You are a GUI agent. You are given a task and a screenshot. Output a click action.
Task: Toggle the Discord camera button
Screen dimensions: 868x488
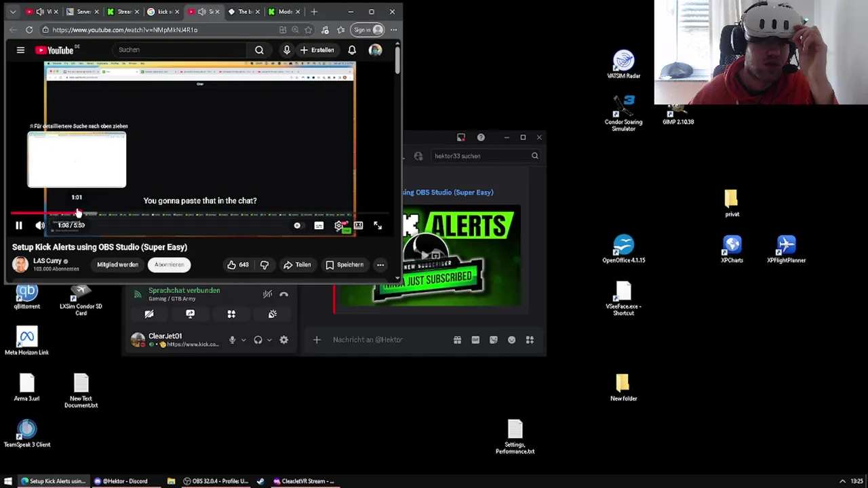tap(149, 314)
